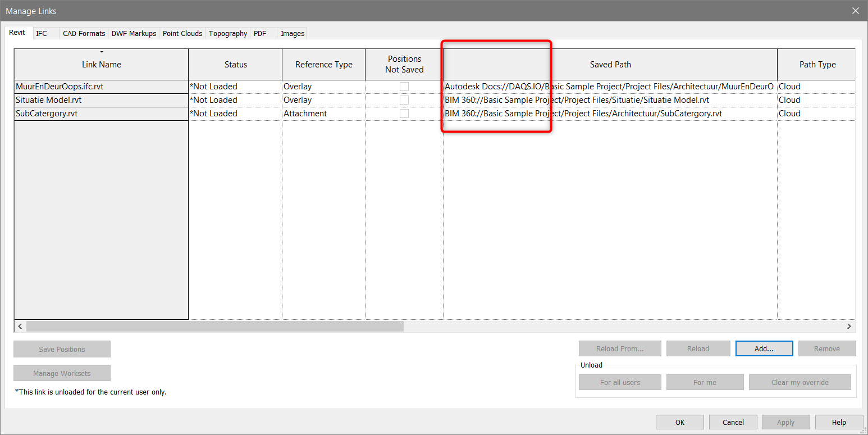868x435 pixels.
Task: Click the horizontal scrollbar right arrow
Action: 849,326
